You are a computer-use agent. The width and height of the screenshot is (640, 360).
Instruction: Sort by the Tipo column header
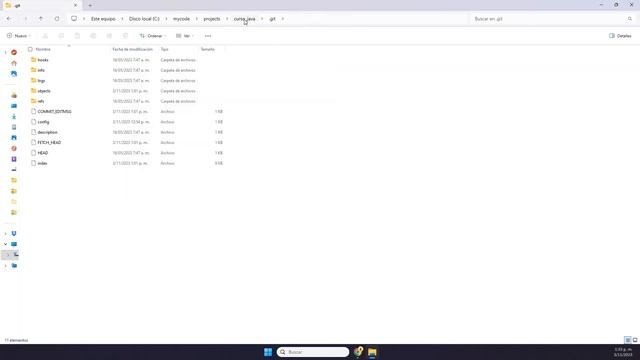click(x=164, y=49)
